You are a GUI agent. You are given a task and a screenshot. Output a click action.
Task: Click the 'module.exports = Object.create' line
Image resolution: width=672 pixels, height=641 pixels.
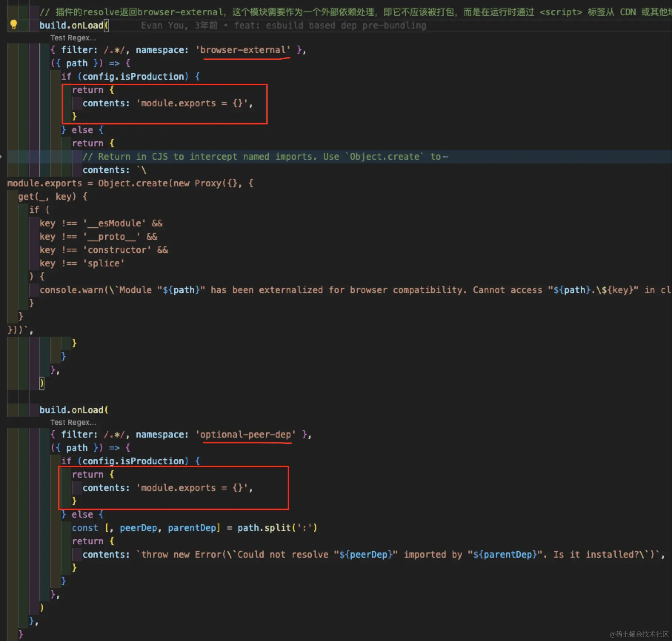click(x=130, y=183)
